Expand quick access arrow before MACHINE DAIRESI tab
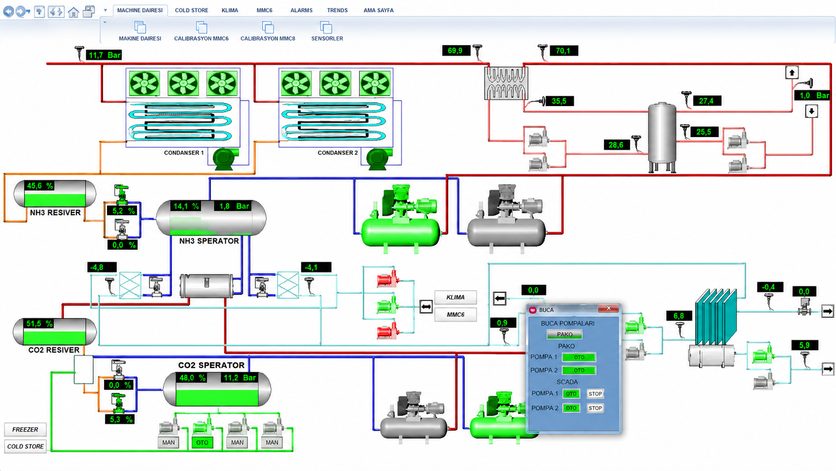 [105, 10]
